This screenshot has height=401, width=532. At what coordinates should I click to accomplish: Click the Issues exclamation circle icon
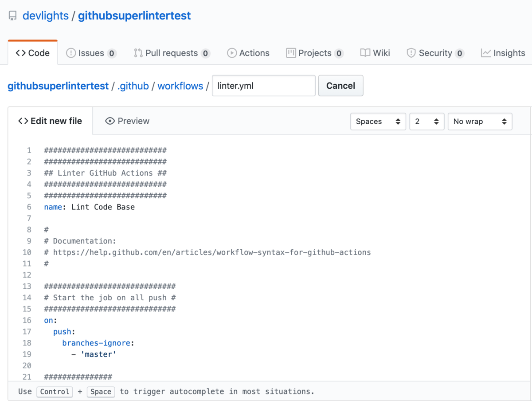pyautogui.click(x=71, y=53)
